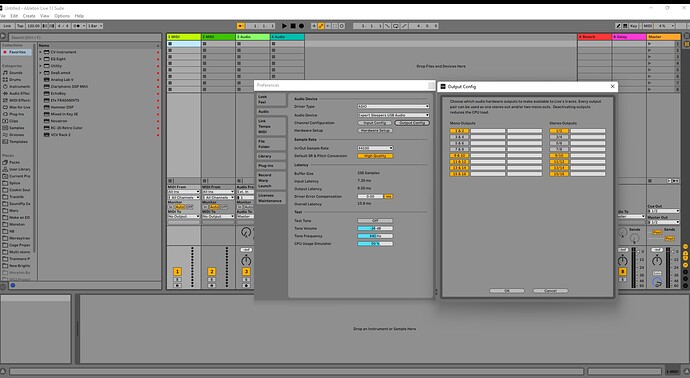Screen dimensions: 690x378
Task: Expand the EQ Eight folder
Action: pyautogui.click(x=40, y=59)
